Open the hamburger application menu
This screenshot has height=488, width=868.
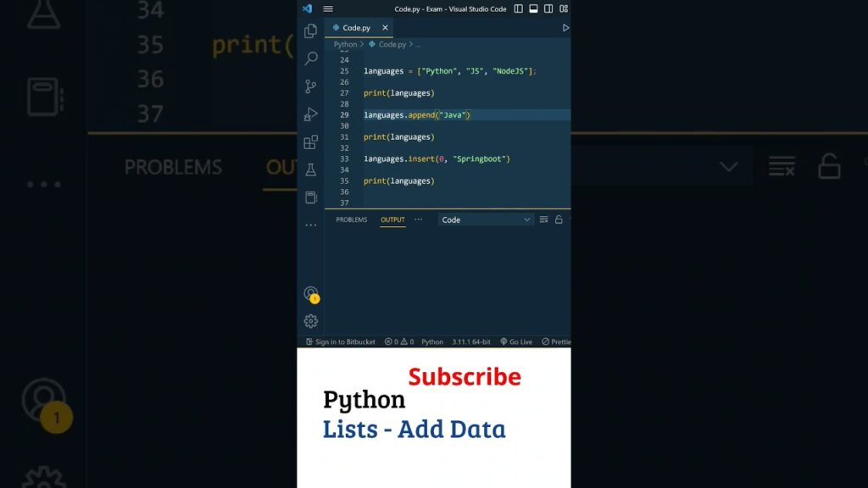328,9
